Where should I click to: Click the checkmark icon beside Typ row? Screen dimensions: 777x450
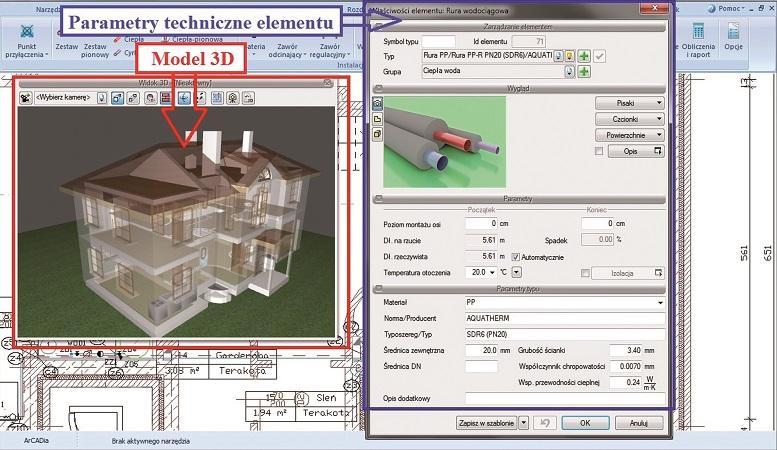pyautogui.click(x=600, y=56)
